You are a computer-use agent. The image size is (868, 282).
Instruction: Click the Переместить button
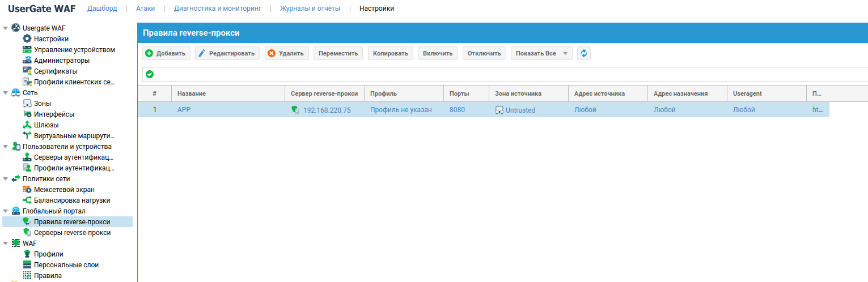point(338,53)
